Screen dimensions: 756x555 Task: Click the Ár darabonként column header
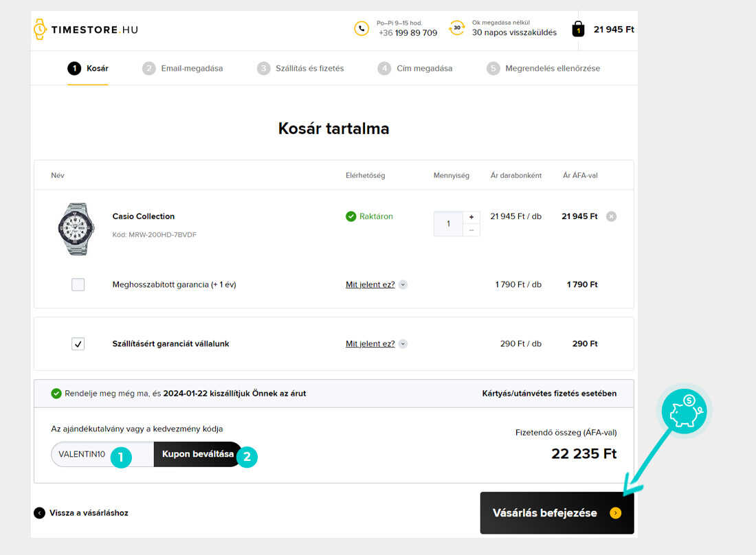click(x=516, y=175)
